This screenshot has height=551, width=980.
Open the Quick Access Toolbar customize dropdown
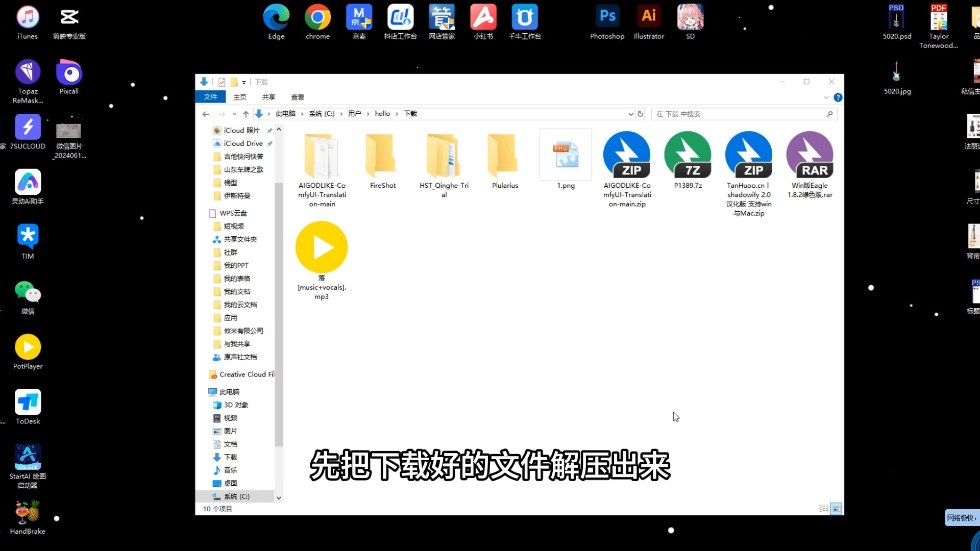click(x=244, y=82)
